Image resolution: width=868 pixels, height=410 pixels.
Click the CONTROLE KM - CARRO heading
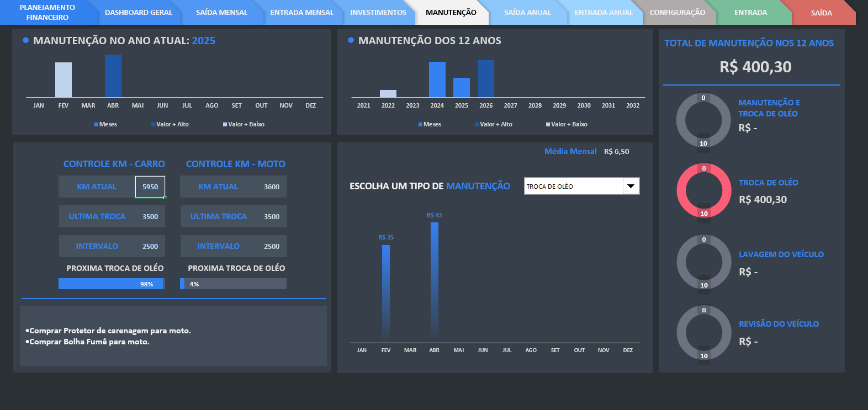[x=114, y=164]
